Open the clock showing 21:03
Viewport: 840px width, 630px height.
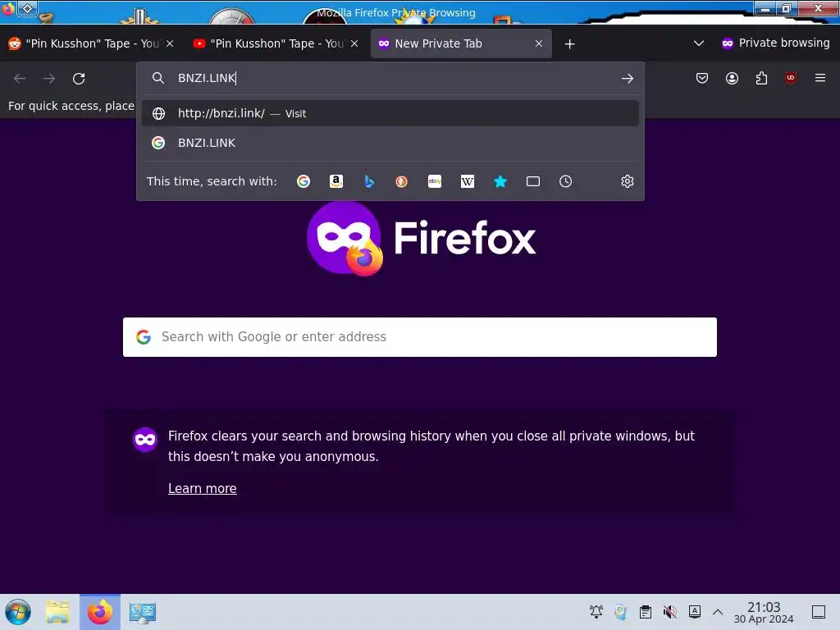tap(764, 613)
